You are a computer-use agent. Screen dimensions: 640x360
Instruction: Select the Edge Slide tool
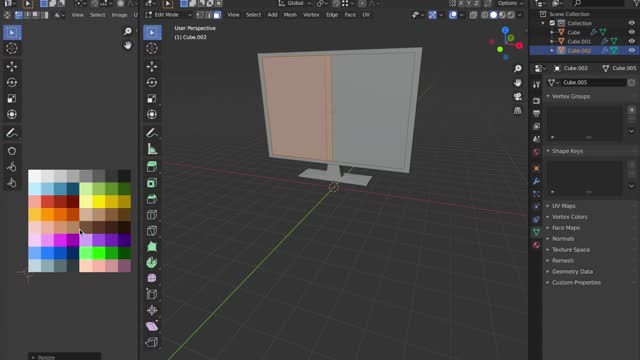click(x=152, y=294)
